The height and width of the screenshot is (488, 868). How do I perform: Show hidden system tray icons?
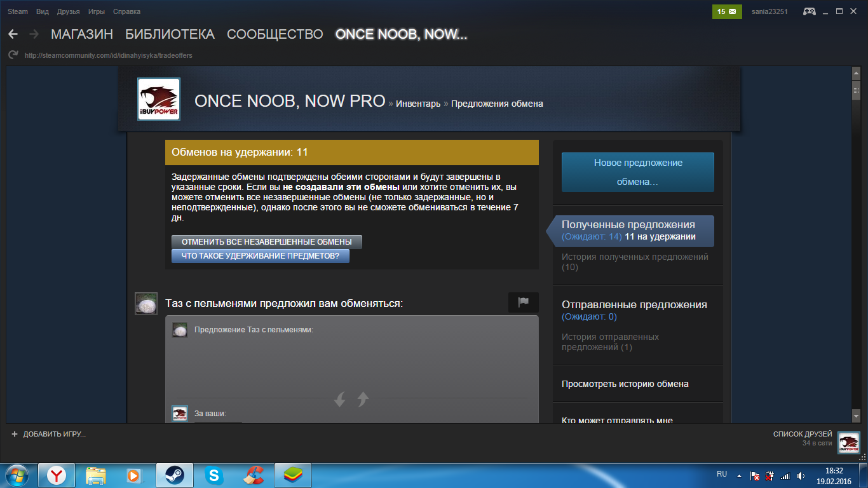(739, 475)
